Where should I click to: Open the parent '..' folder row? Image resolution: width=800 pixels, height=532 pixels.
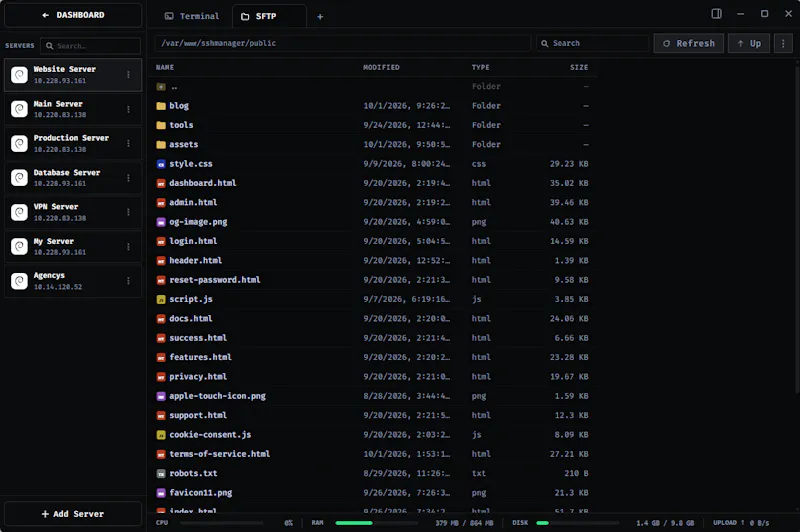[x=373, y=87]
